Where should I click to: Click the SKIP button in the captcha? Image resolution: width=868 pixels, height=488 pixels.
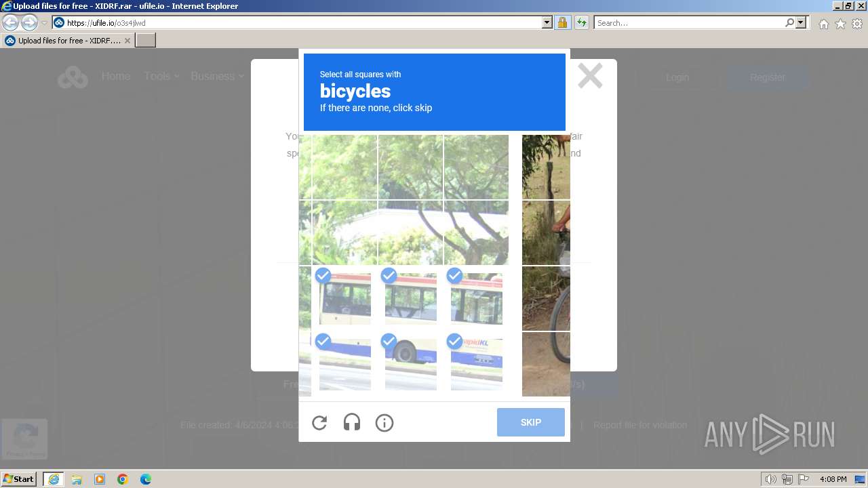tap(531, 422)
